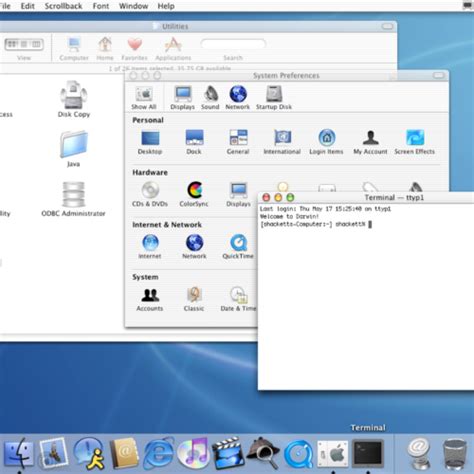Open the Trash in the Dock
The height and width of the screenshot is (474, 474).
(x=455, y=455)
